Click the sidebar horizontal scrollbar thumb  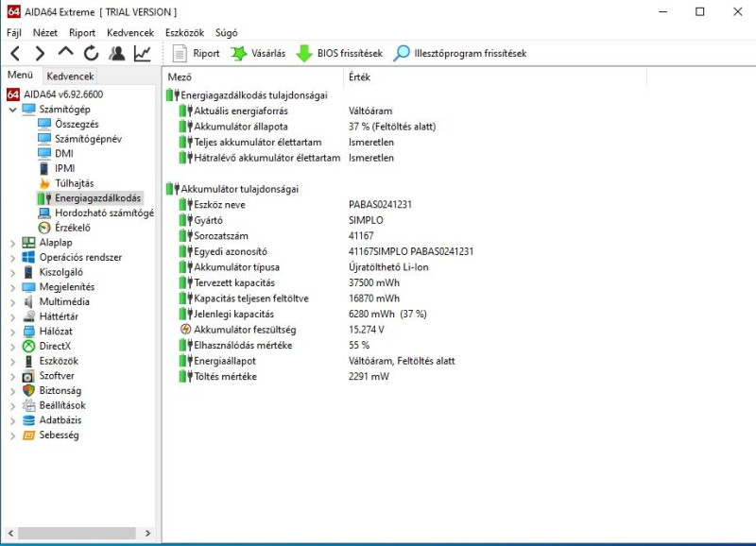click(x=77, y=533)
